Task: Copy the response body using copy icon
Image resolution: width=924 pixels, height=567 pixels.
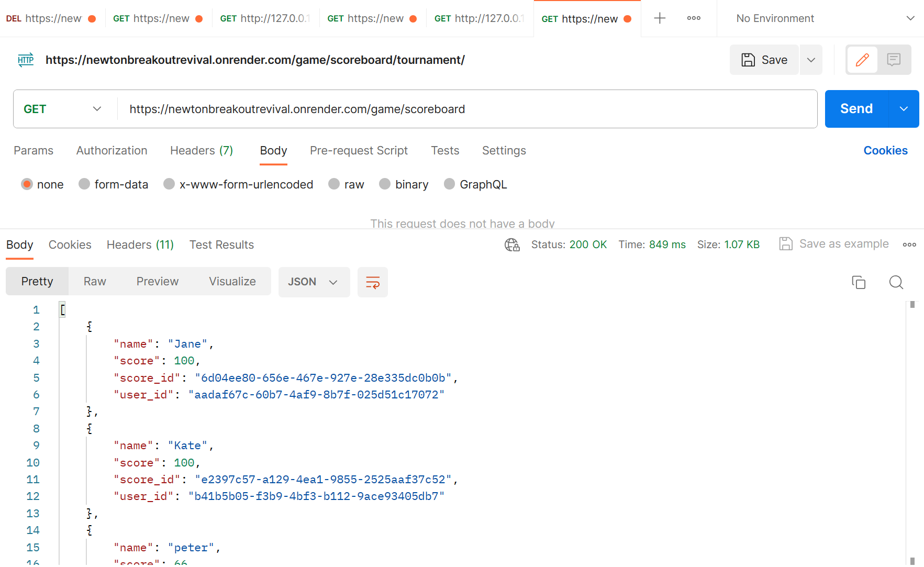Action: click(859, 282)
